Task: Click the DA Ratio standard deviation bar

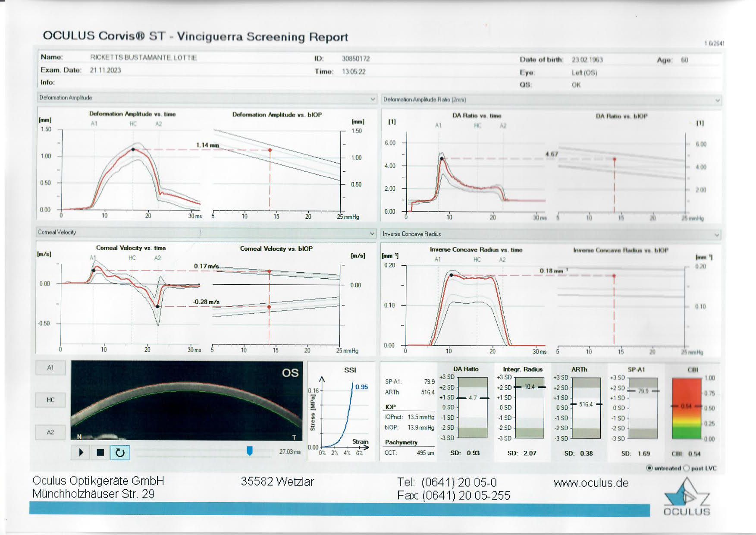Action: point(473,408)
